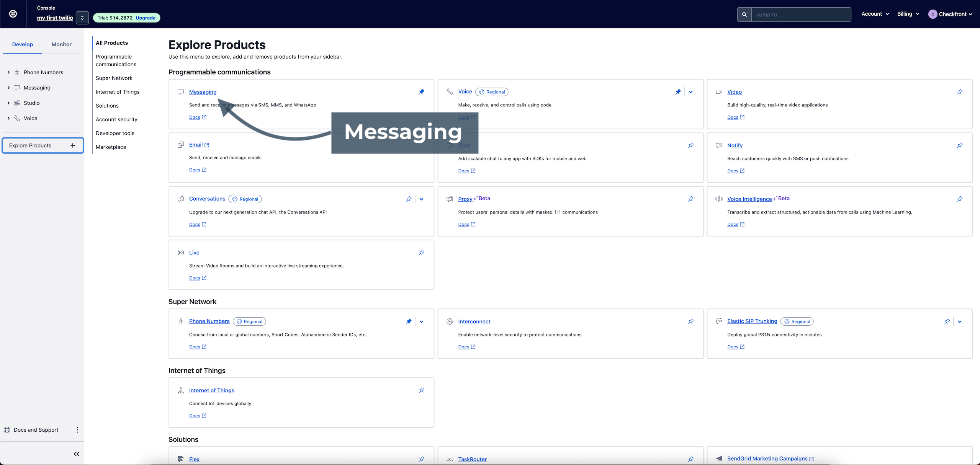Expand Messaging in the sidebar

coord(8,88)
